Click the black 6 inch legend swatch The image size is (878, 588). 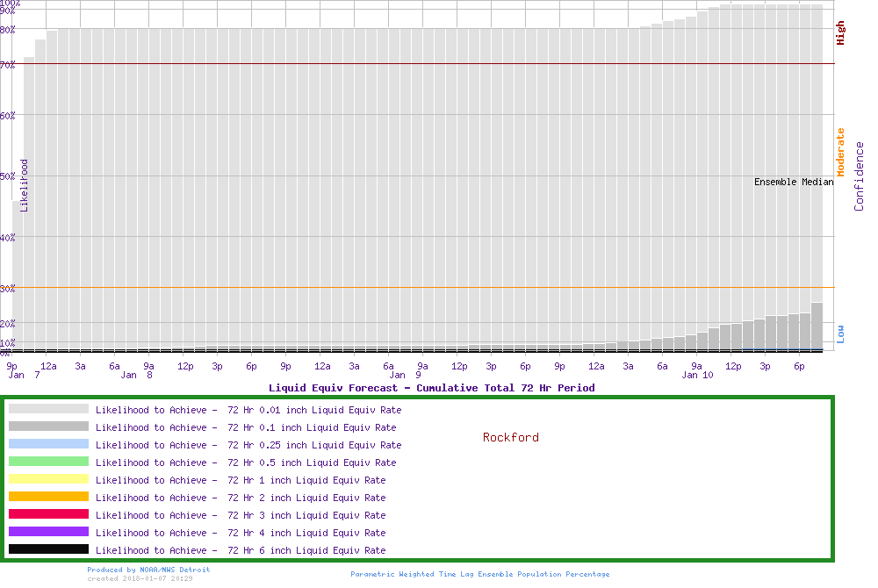coord(48,549)
